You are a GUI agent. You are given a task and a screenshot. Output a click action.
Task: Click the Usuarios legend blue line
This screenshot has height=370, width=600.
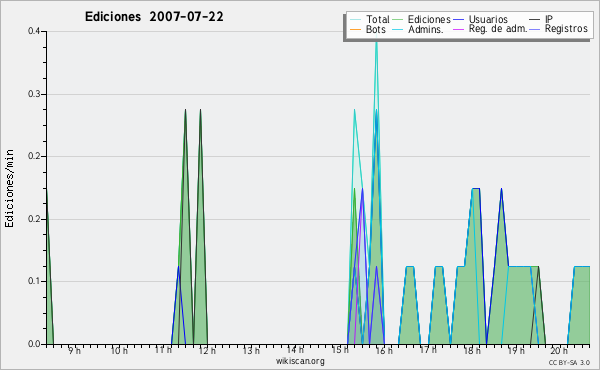(x=458, y=20)
